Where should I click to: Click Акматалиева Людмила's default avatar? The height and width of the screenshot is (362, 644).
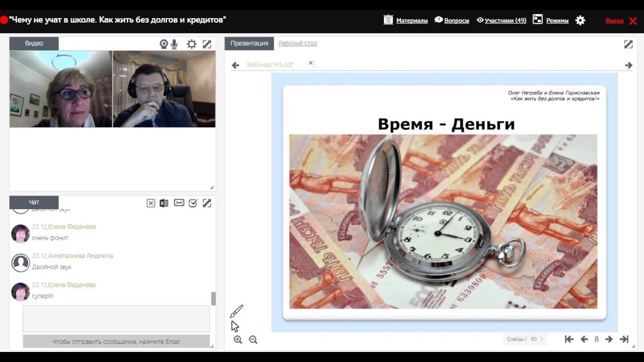(21, 262)
